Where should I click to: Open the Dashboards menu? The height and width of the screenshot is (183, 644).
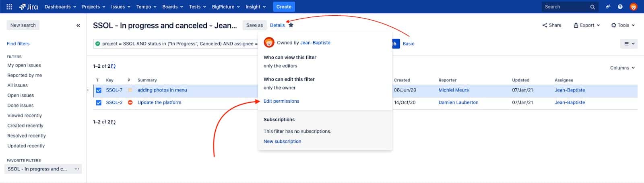[x=60, y=7]
